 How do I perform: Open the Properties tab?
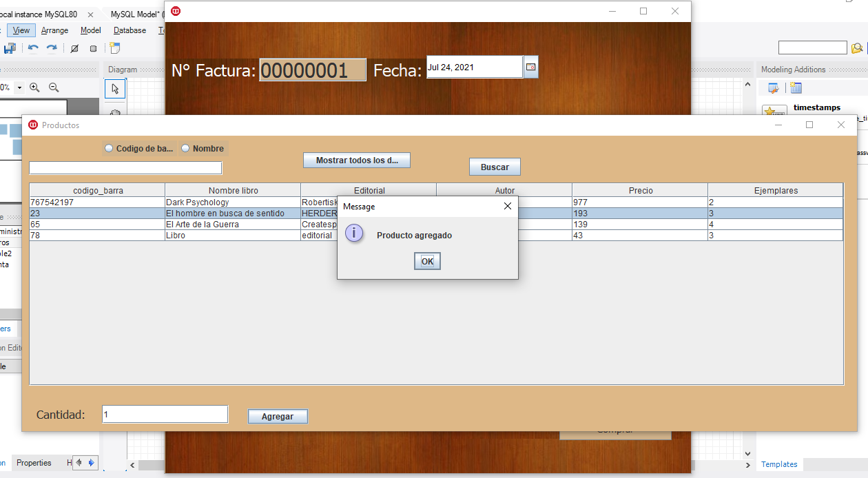point(34,463)
